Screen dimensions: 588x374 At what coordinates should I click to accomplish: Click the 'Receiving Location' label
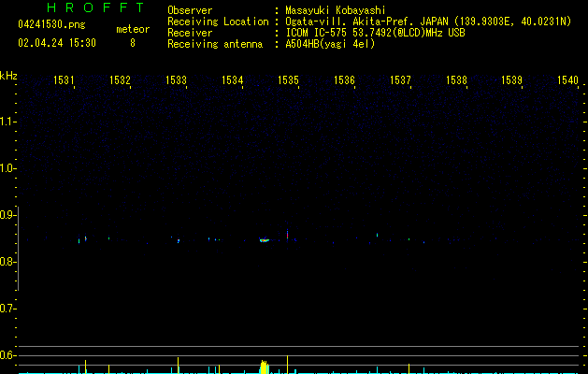pyautogui.click(x=218, y=22)
